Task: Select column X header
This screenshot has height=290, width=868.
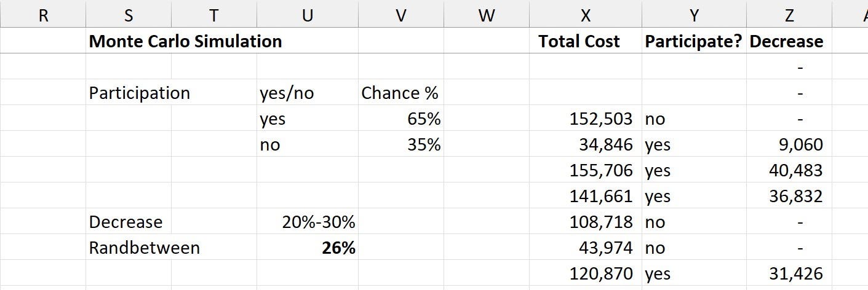Action: 585,15
